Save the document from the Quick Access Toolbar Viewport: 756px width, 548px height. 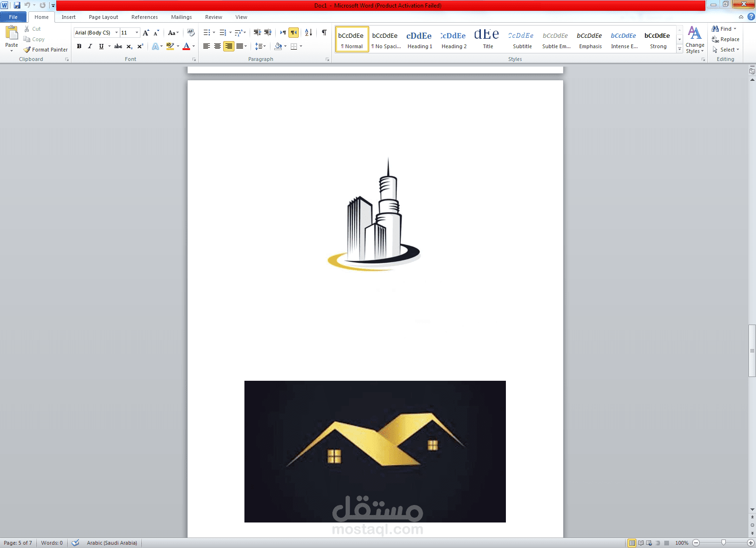pyautogui.click(x=17, y=5)
